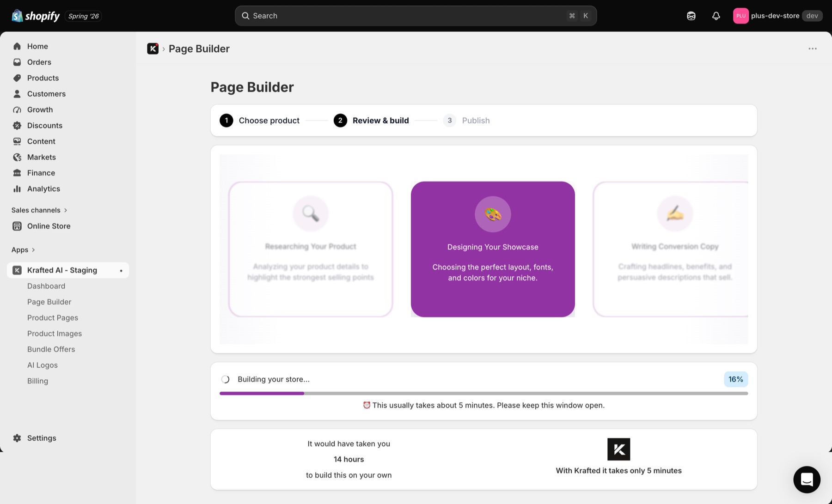
Task: Click the loading spinner icon
Action: pyautogui.click(x=226, y=379)
